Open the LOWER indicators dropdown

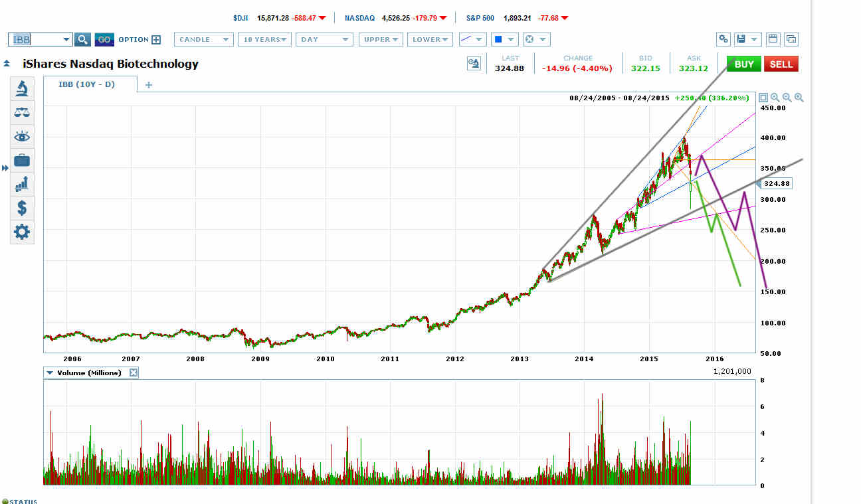click(430, 40)
